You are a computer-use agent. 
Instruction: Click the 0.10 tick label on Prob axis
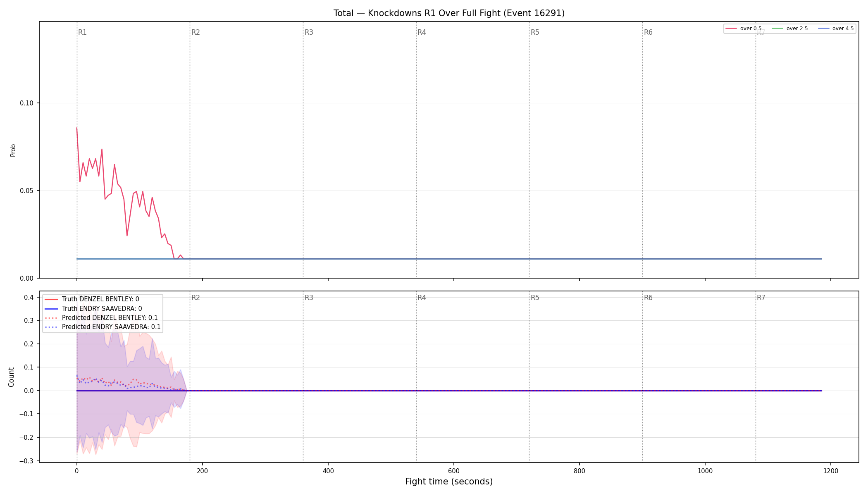click(27, 103)
